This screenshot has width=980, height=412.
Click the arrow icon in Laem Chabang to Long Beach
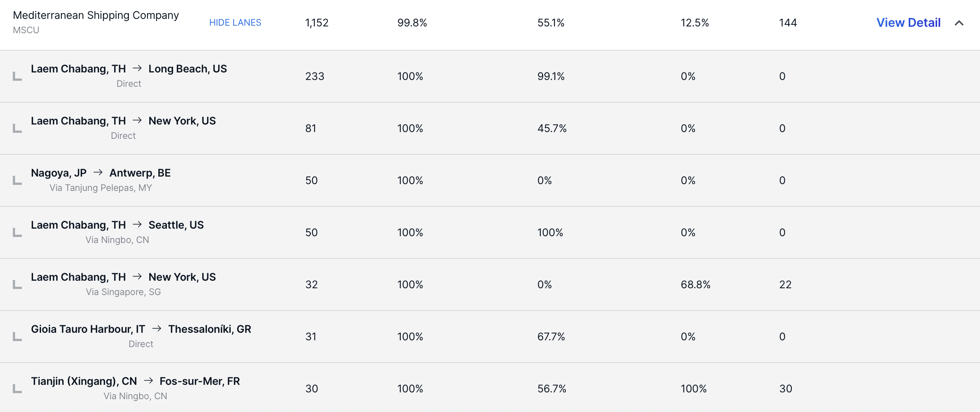(137, 69)
